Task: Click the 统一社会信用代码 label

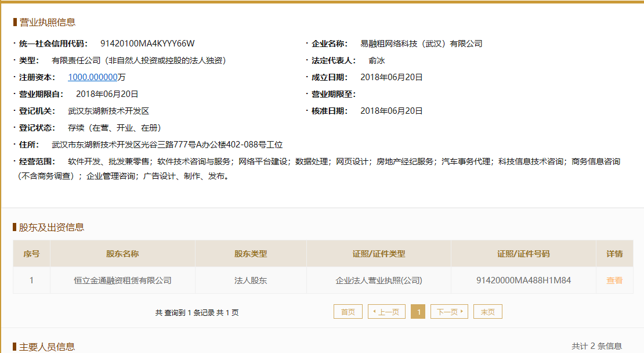Action: click(53, 44)
